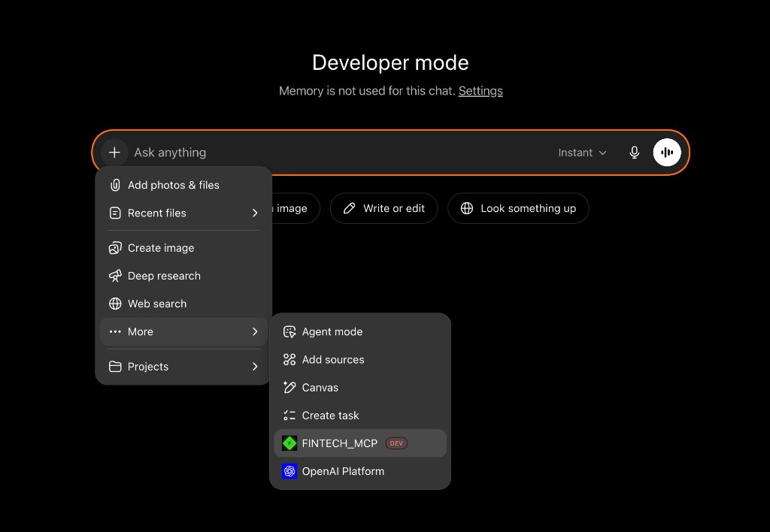Viewport: 770px width, 532px height.
Task: Select Add photos & files
Action: (x=183, y=185)
